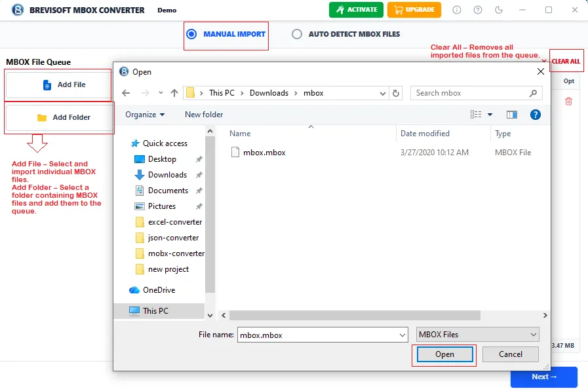Click This PC in address breadcrumb

(222, 93)
